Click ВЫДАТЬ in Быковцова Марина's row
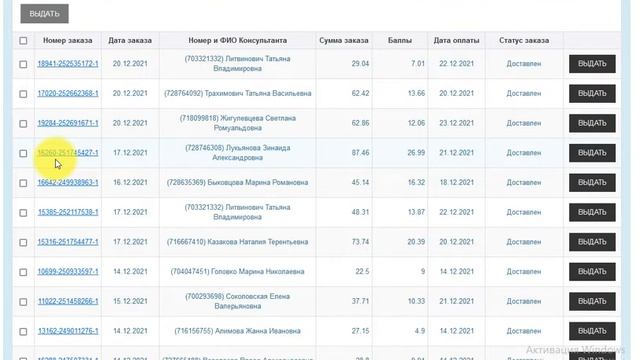The height and width of the screenshot is (360, 640). pos(592,182)
